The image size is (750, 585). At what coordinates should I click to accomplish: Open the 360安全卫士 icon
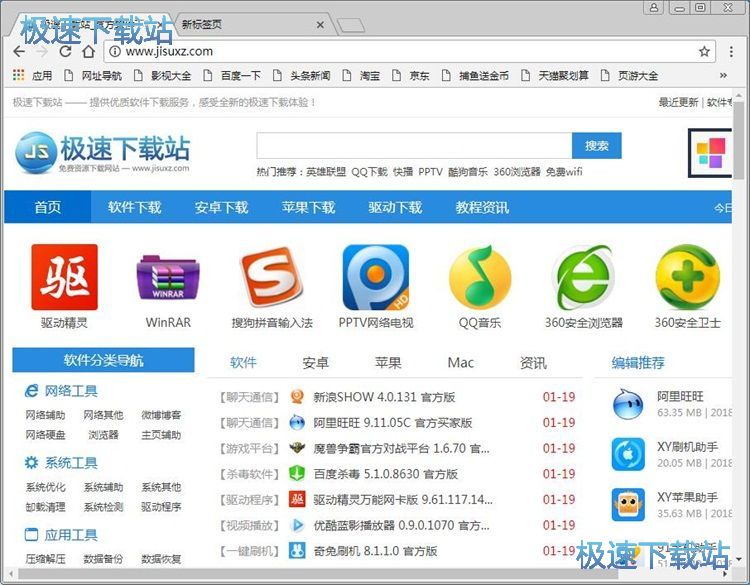tap(687, 276)
